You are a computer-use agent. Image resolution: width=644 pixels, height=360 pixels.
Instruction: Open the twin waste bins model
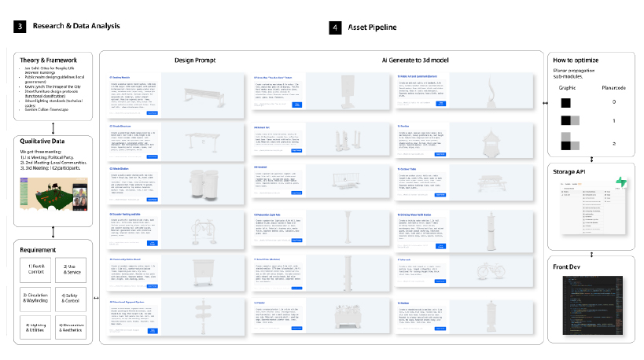point(204,186)
